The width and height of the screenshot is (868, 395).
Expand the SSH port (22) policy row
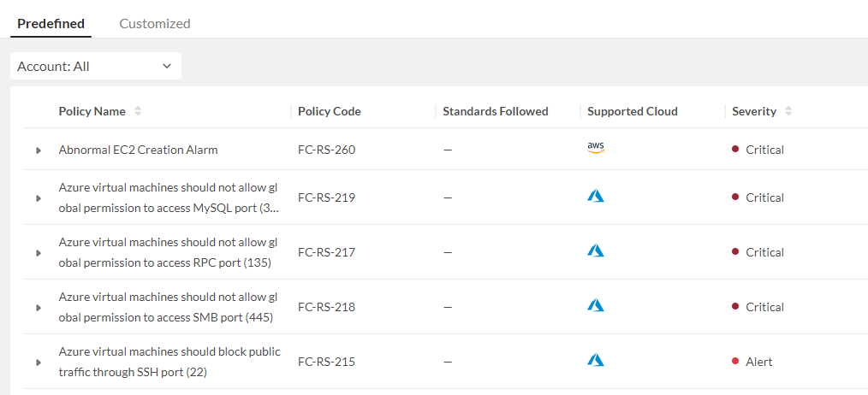click(x=39, y=363)
